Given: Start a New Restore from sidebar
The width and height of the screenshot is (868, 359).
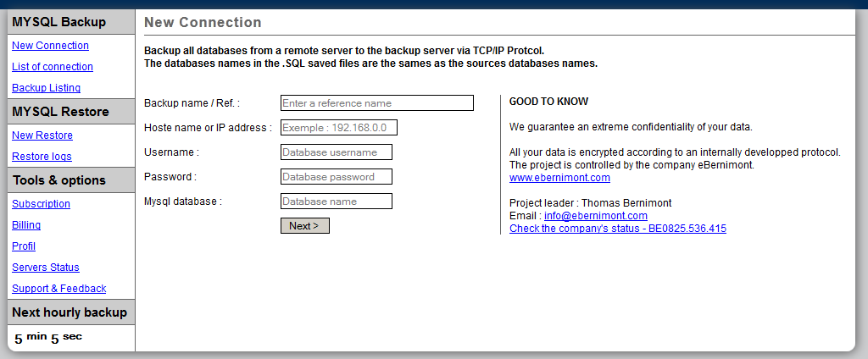Looking at the screenshot, I should coord(42,135).
